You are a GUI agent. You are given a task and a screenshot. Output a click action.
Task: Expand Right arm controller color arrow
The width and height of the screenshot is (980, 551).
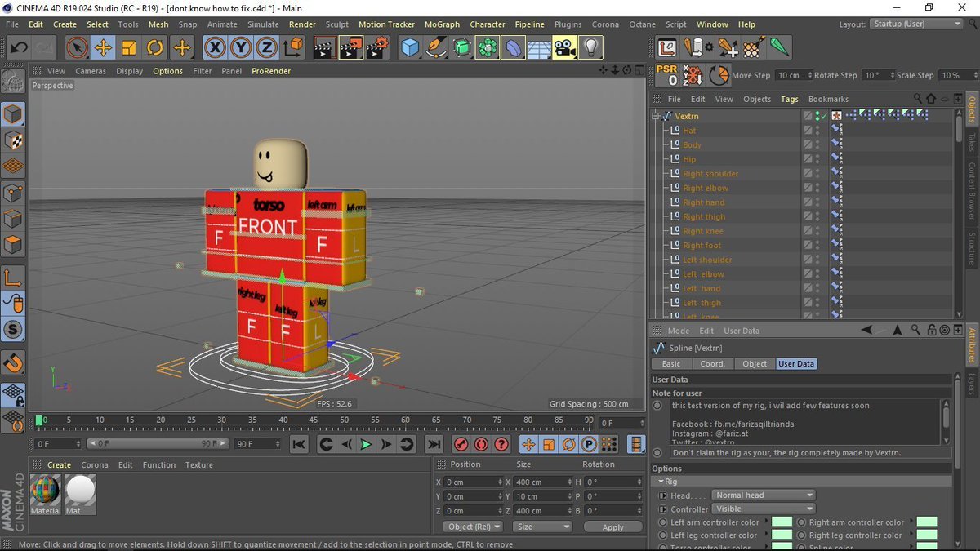(x=911, y=522)
